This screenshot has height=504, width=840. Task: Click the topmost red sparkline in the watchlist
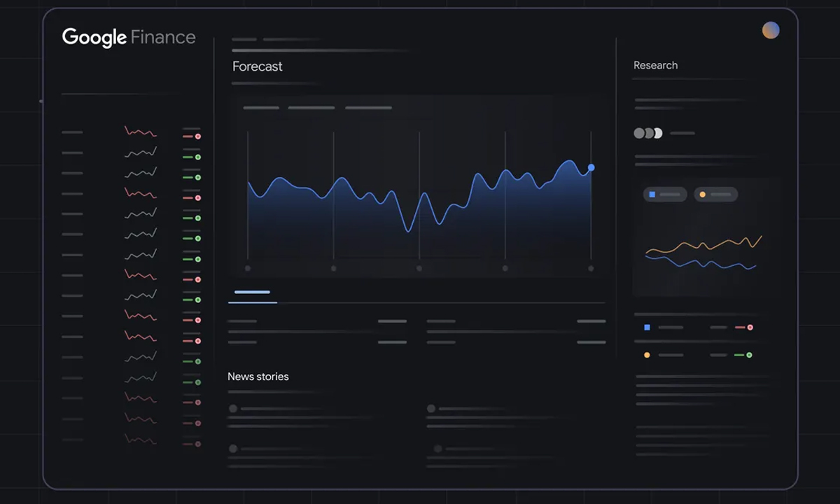coord(140,132)
